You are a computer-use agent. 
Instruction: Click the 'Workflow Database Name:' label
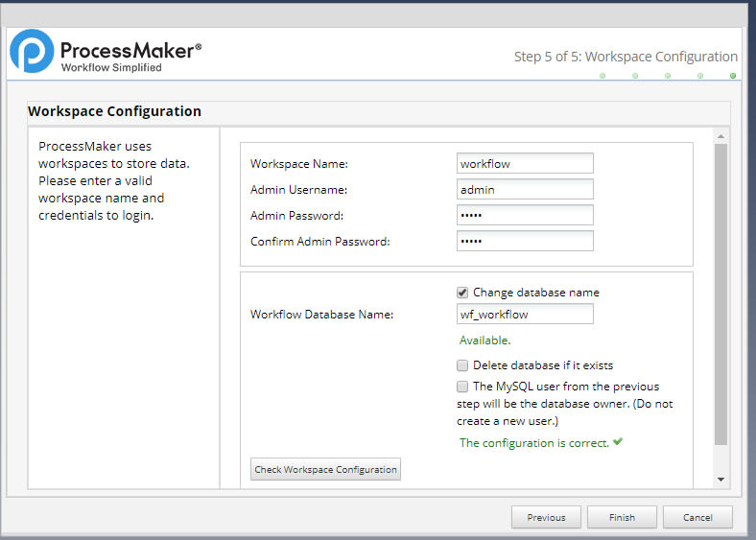coord(321,315)
